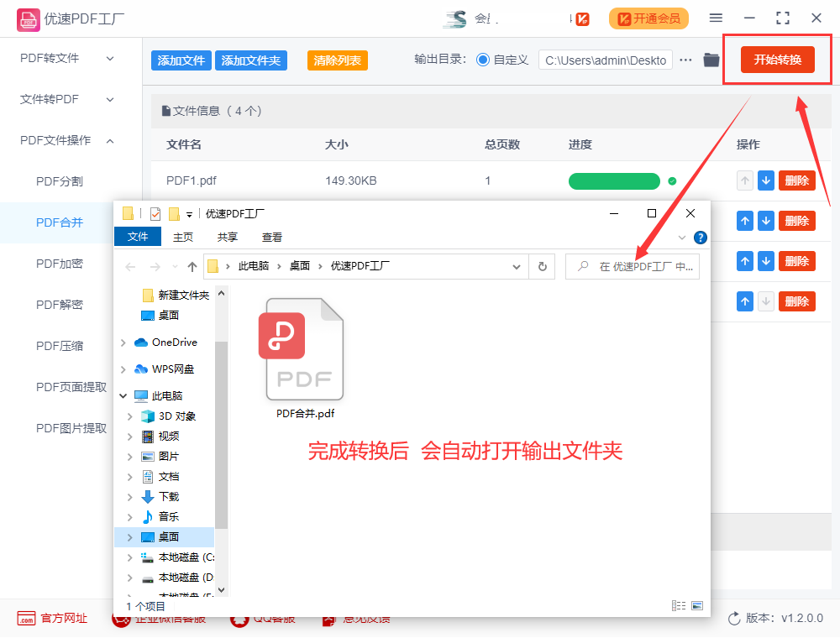Viewport: 840px width, 638px height.
Task: Click the 添加文件夹 button
Action: [x=250, y=60]
